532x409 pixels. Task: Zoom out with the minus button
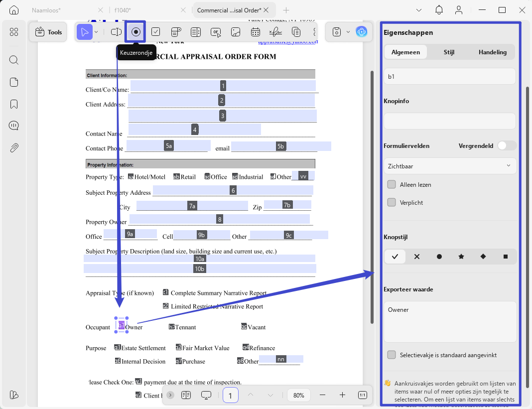pos(322,395)
